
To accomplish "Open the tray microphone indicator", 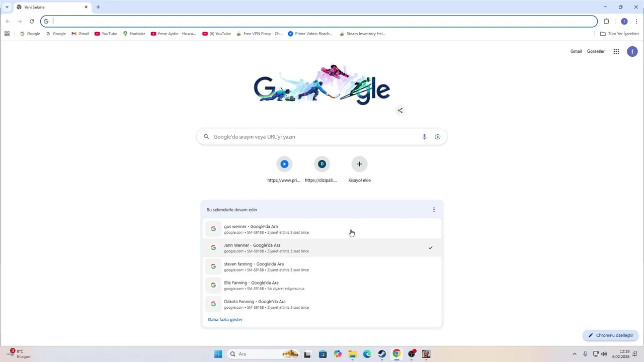I will click(x=585, y=354).
